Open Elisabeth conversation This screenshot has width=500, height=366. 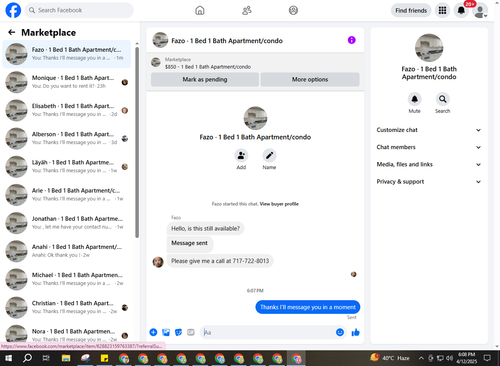tap(67, 110)
